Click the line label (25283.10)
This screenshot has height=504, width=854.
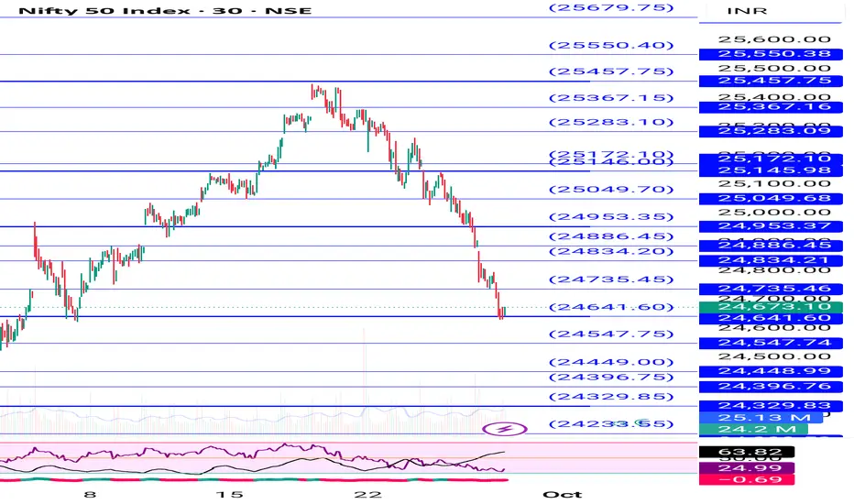[611, 122]
